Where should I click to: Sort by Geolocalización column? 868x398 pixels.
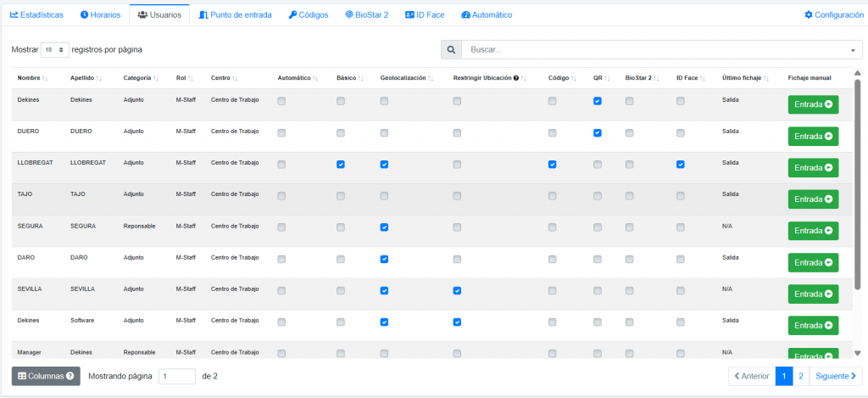click(x=406, y=78)
